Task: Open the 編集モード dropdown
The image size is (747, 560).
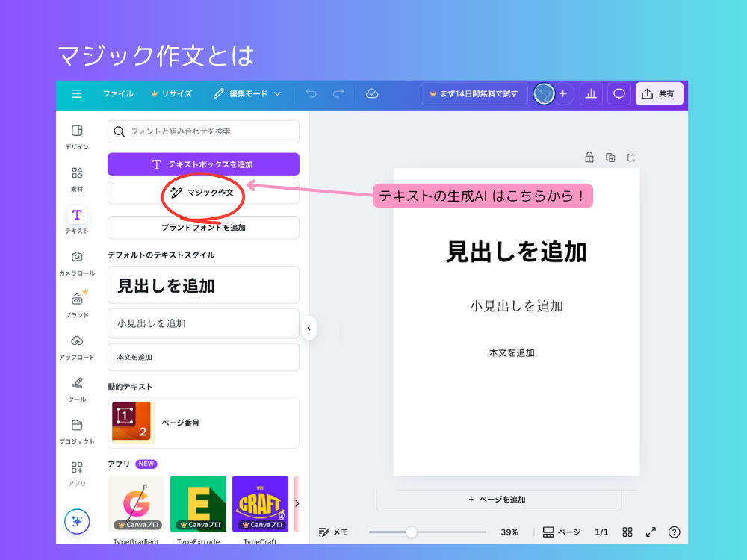Action: [x=247, y=94]
